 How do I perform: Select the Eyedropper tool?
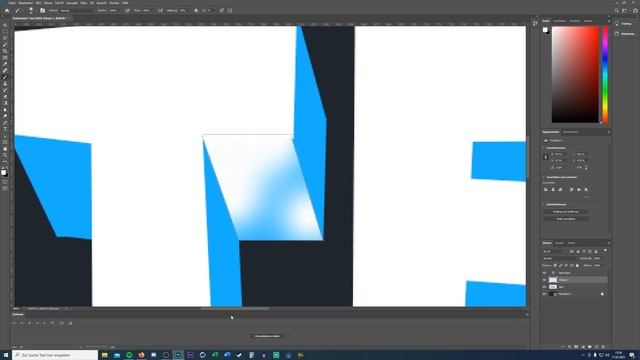(x=5, y=64)
